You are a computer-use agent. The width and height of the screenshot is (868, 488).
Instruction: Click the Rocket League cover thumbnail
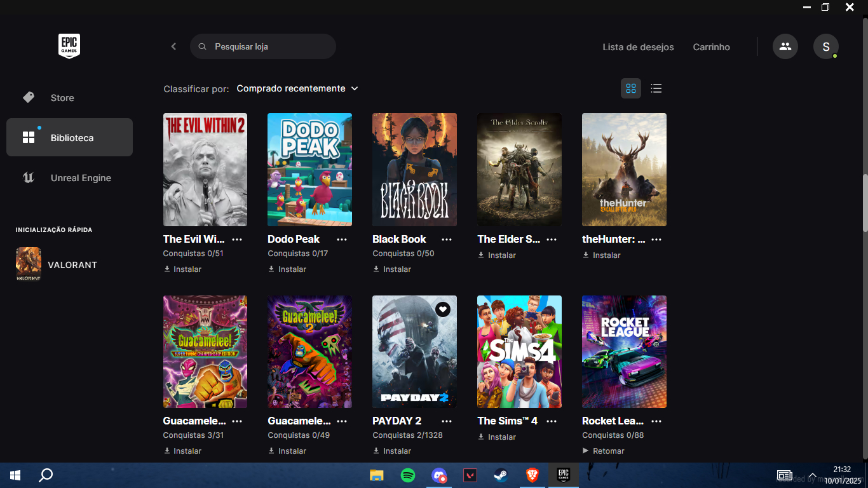pyautogui.click(x=624, y=351)
